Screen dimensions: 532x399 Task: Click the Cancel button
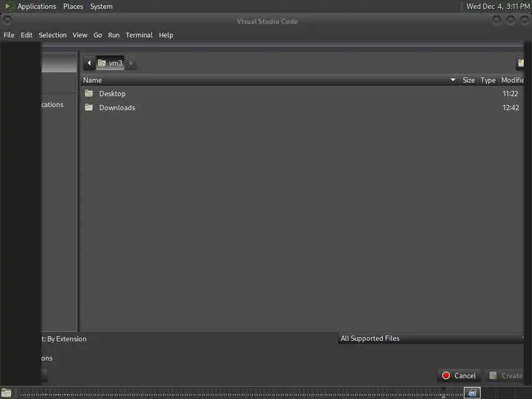pos(459,376)
